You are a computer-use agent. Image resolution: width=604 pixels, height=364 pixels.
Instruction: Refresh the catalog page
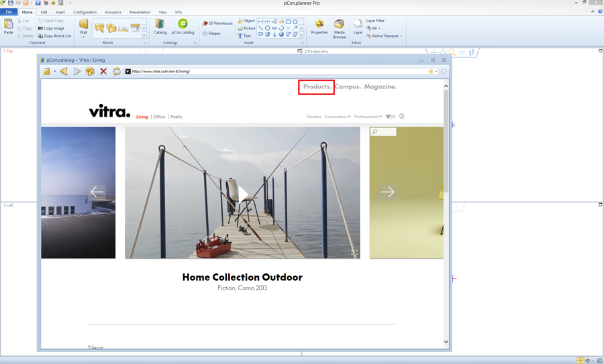[x=116, y=71]
